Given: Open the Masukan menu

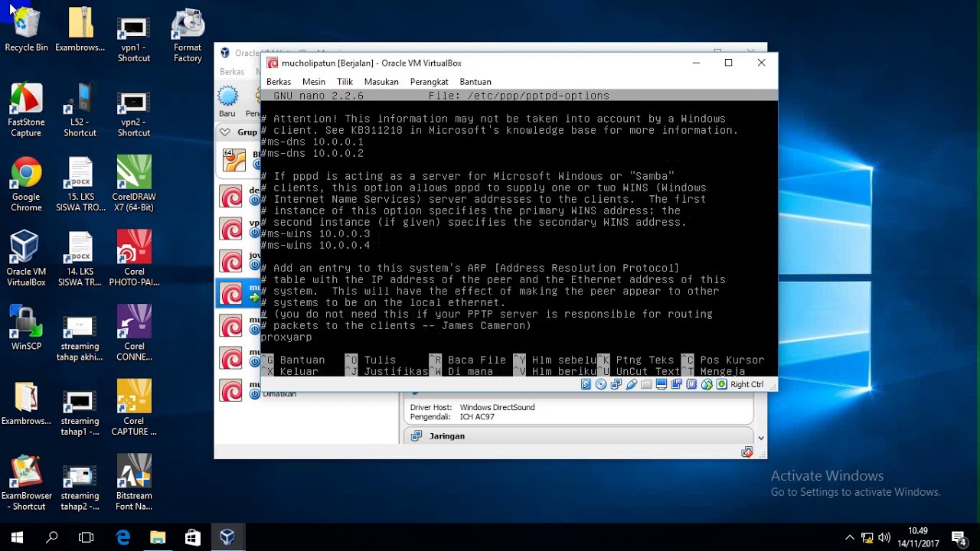Looking at the screenshot, I should pos(381,82).
